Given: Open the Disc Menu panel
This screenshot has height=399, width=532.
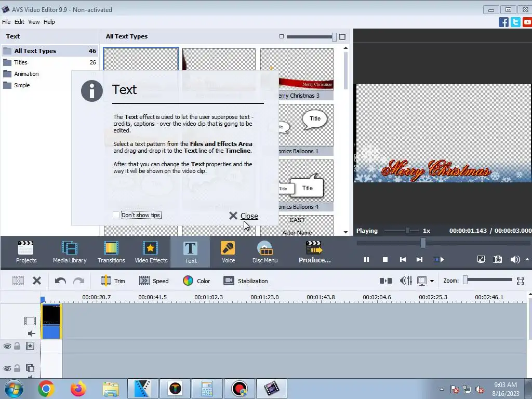Looking at the screenshot, I should click(265, 252).
